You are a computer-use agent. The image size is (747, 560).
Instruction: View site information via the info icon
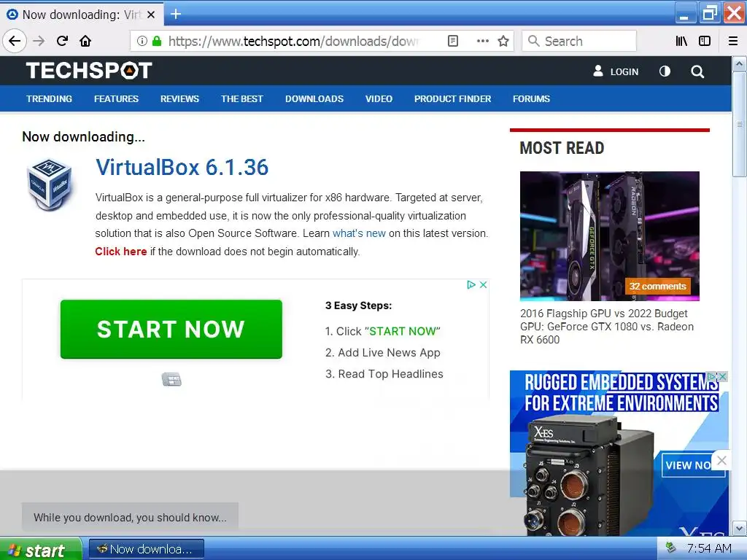142,41
